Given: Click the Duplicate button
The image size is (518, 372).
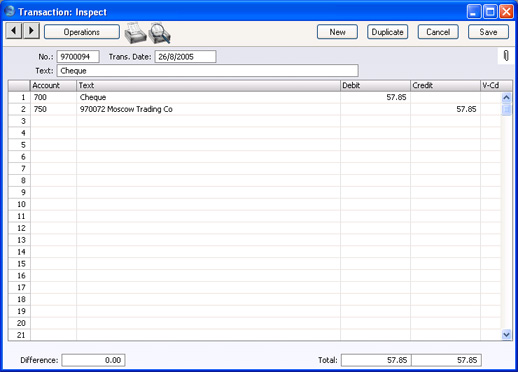Looking at the screenshot, I should 387,32.
